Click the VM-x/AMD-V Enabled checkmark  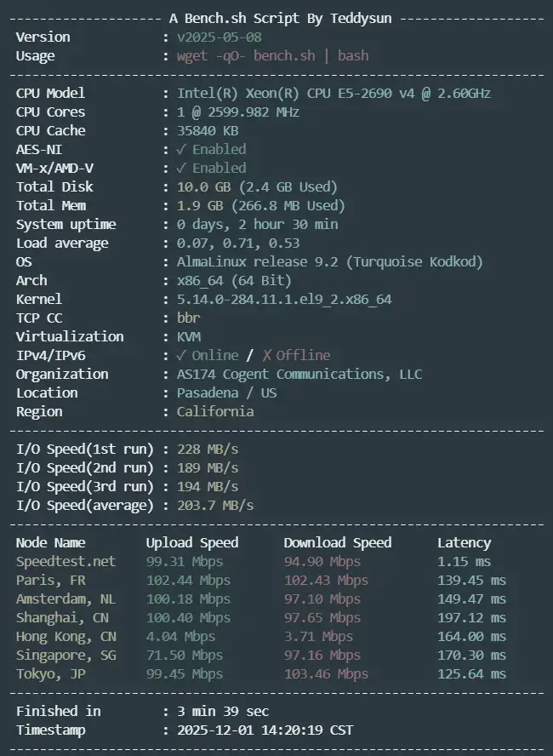(181, 168)
